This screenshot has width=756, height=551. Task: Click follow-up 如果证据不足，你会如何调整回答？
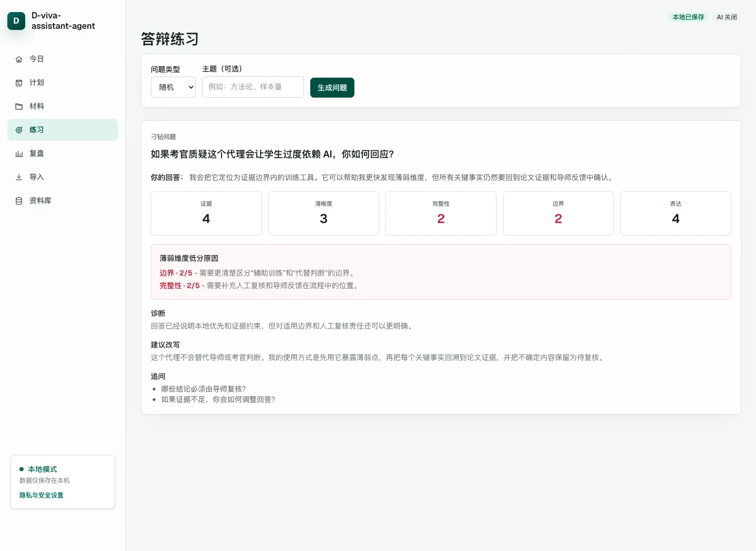218,399
